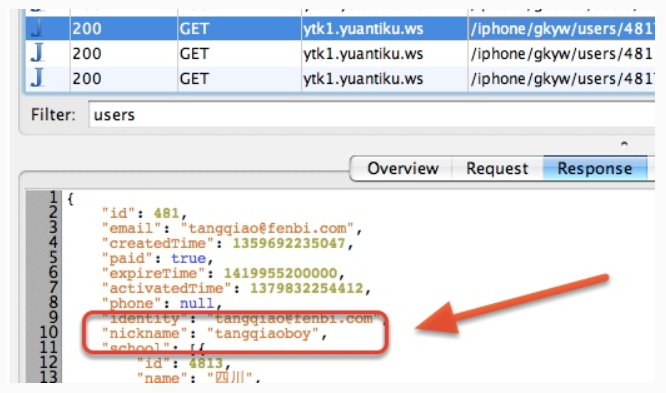Image resolution: width=666 pixels, height=393 pixels.
Task: Select the 200 status cell in the highlighted row
Action: pyautogui.click(x=124, y=28)
